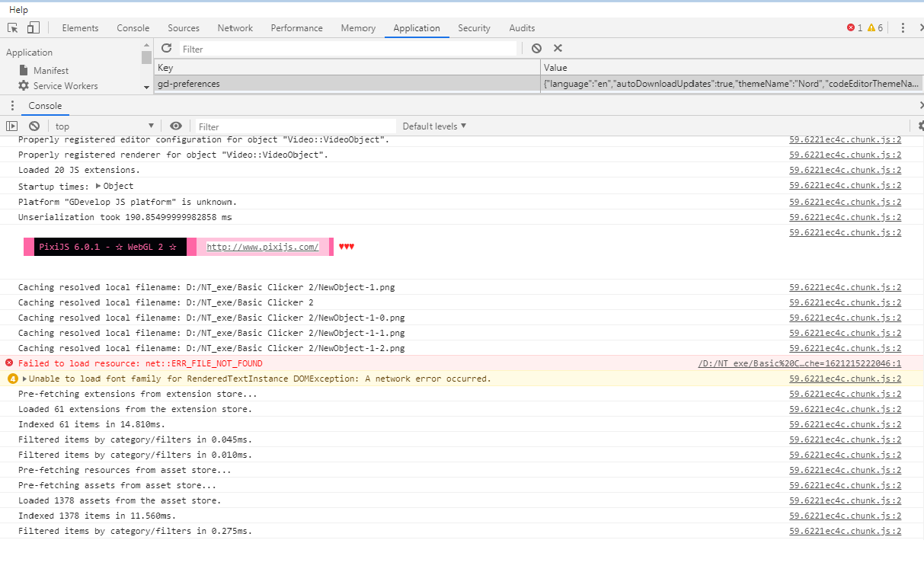Select the gd-preferences key row
Image resolution: width=924 pixels, height=588 pixels.
(347, 84)
